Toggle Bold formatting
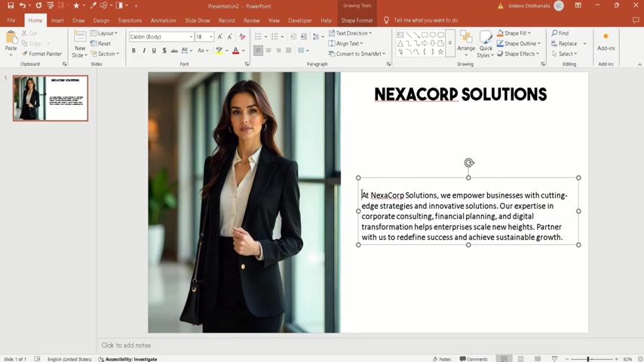644x362 pixels. [x=133, y=51]
